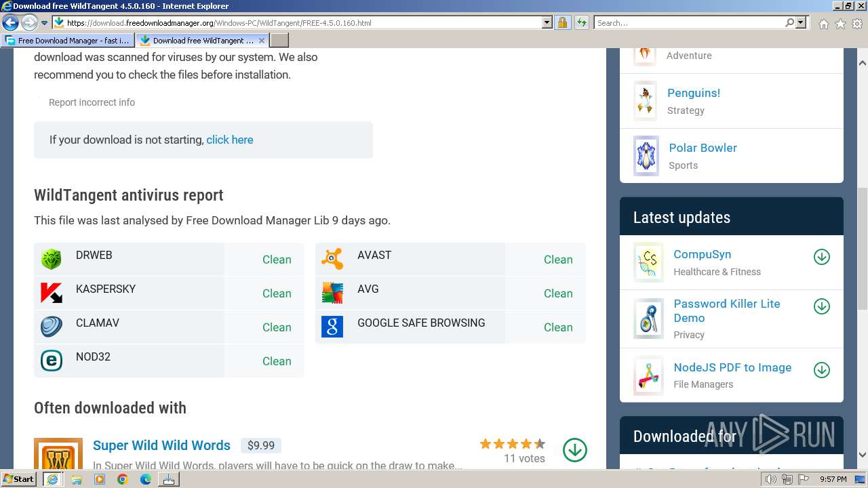Viewport: 868px width, 488px height.
Task: Open Penguins! link
Action: 694,93
